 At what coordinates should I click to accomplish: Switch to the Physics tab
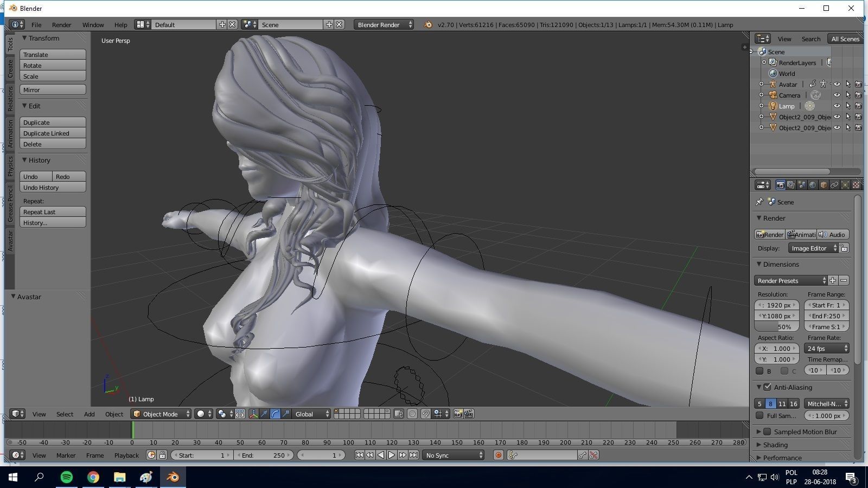click(x=10, y=166)
